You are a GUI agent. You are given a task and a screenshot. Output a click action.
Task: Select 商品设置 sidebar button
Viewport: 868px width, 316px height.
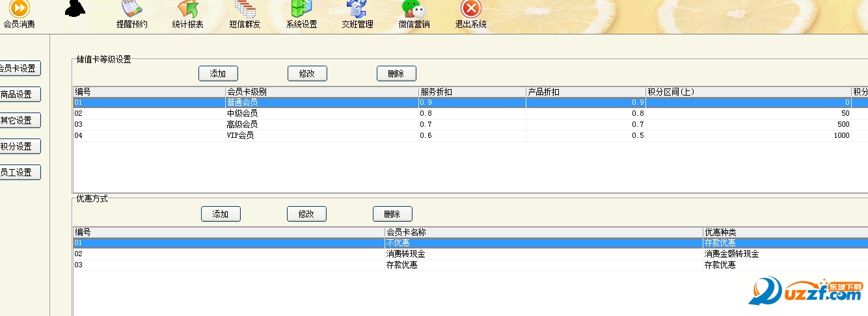point(20,94)
